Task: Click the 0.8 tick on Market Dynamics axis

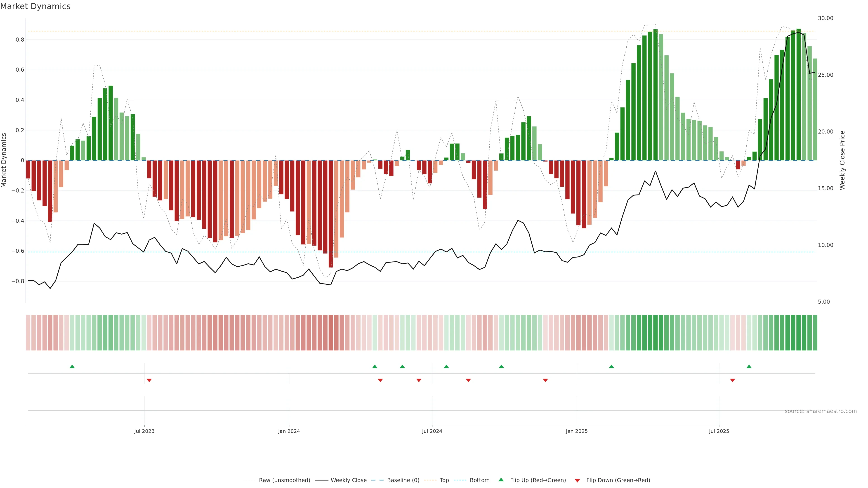Action: (x=20, y=40)
